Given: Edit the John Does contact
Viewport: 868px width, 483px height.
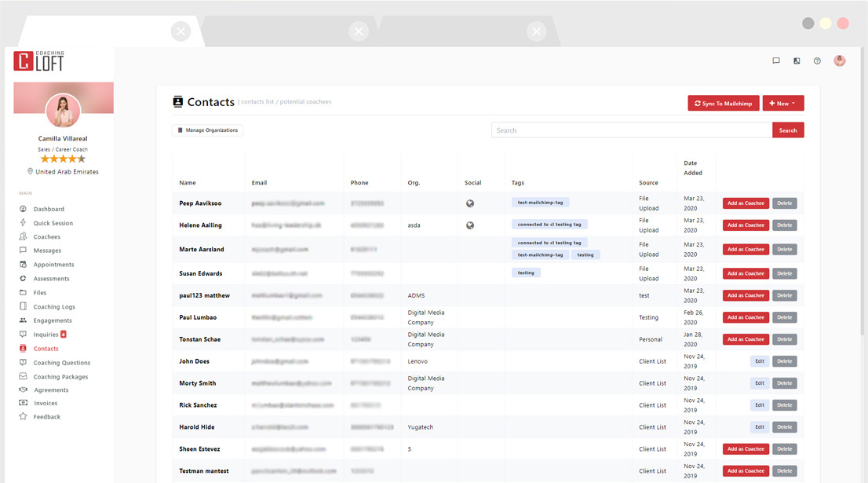Looking at the screenshot, I should pos(759,361).
